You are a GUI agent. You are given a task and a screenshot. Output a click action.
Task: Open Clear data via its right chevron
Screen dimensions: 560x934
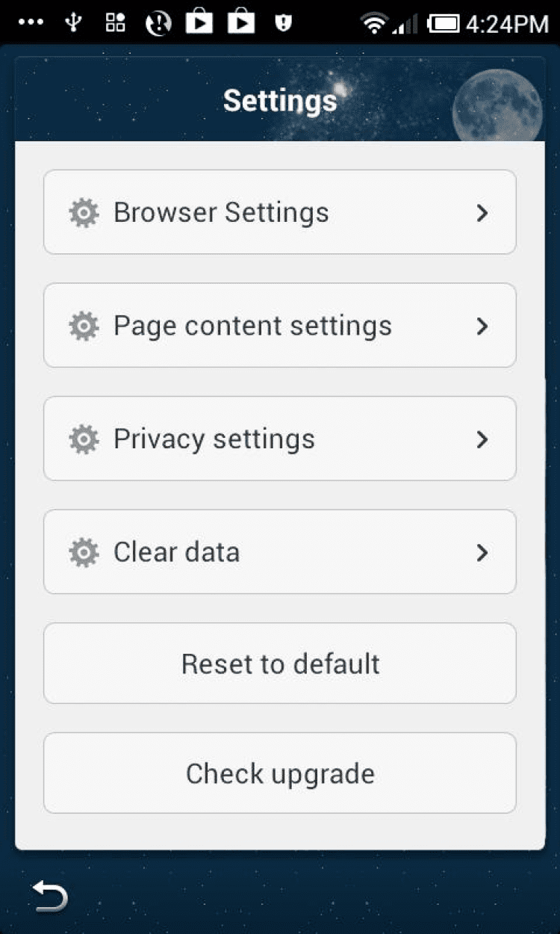pyautogui.click(x=482, y=553)
